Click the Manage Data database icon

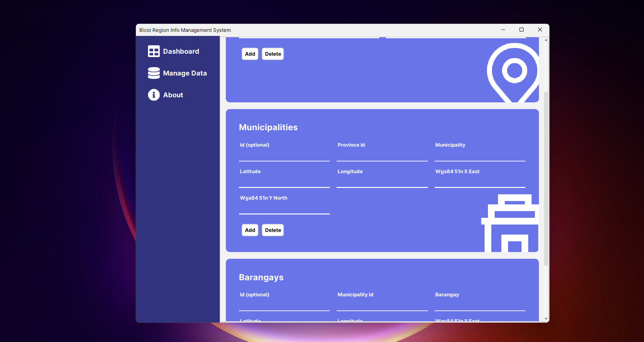(x=154, y=73)
